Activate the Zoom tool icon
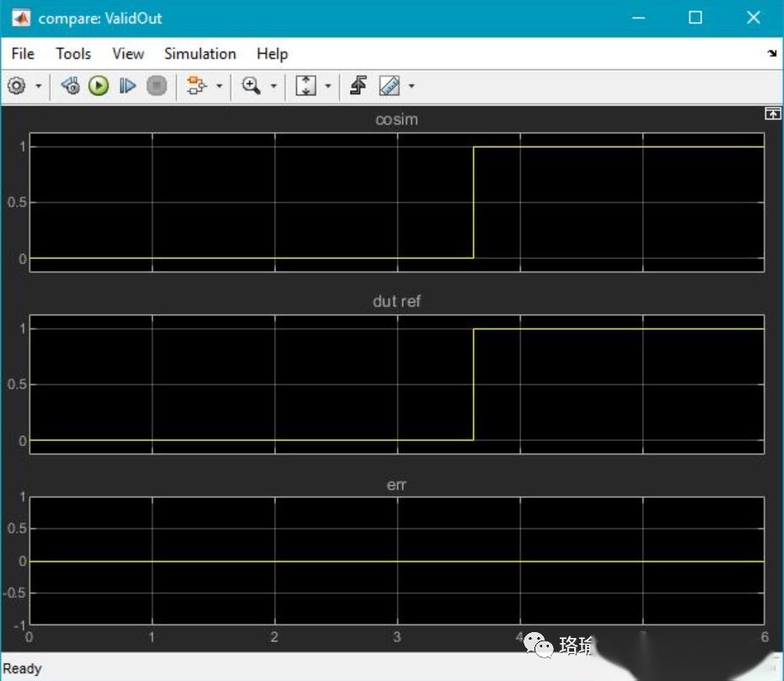The image size is (784, 681). [x=250, y=85]
